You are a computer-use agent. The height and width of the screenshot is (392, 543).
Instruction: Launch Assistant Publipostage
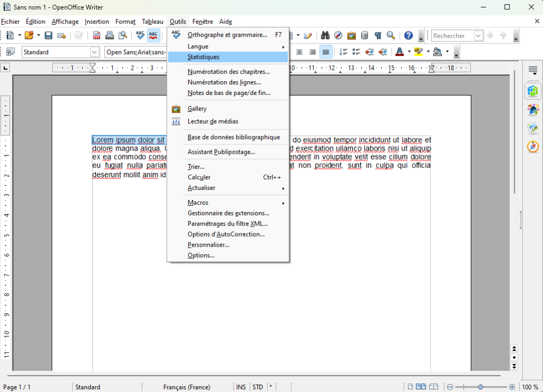pos(228,152)
